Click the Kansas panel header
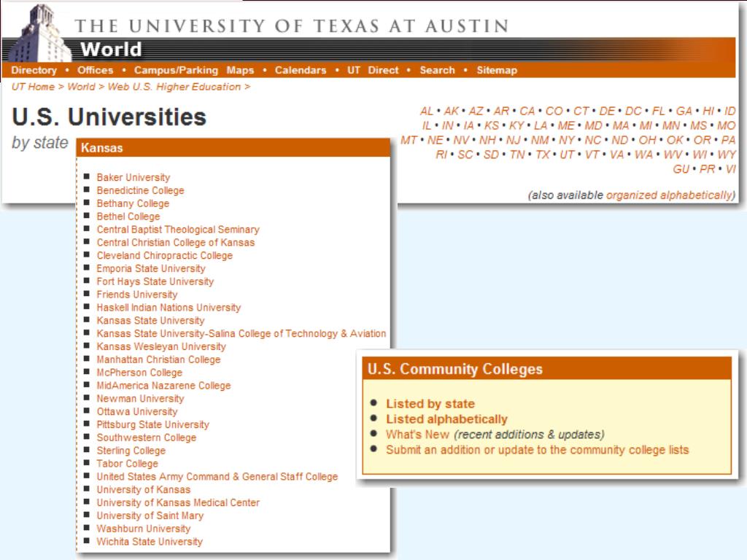The image size is (747, 560). [233, 147]
